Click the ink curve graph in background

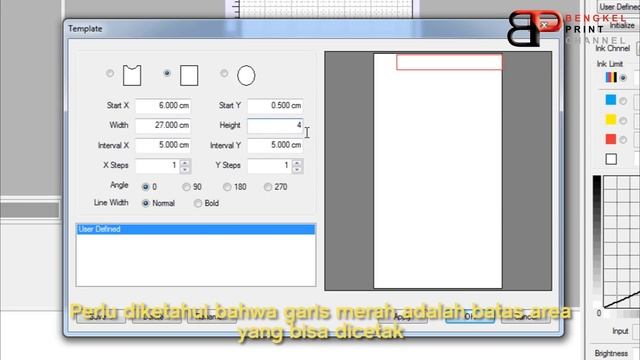621,242
